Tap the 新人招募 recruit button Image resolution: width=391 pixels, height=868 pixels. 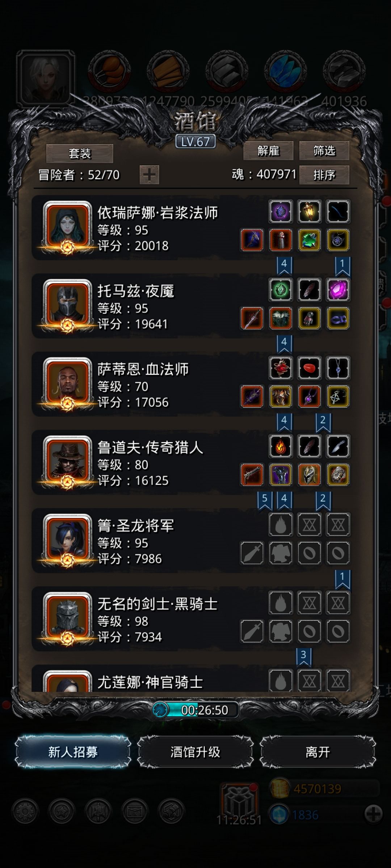point(73,752)
